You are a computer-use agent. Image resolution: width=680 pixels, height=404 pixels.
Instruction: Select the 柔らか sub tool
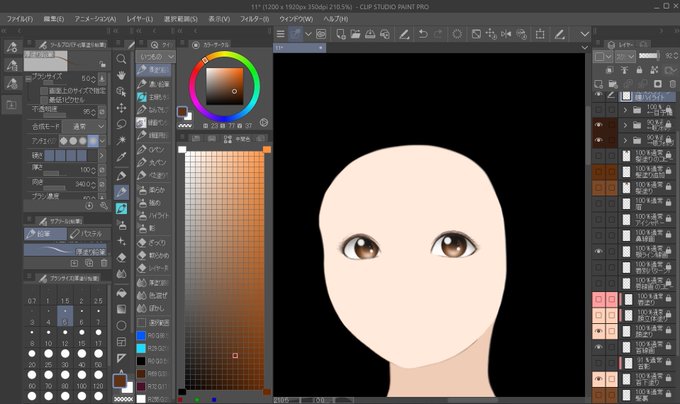click(x=154, y=190)
